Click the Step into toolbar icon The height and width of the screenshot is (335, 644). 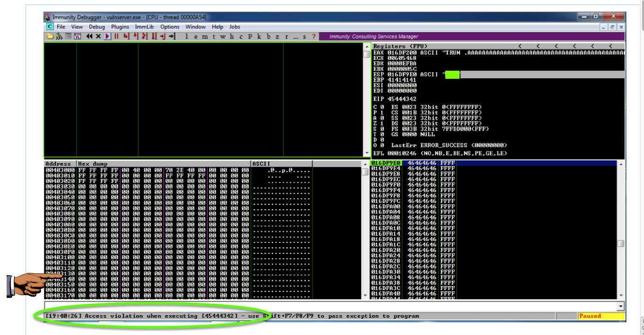point(126,37)
